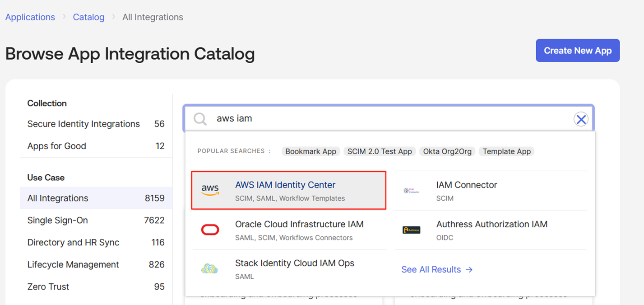Click the AWS logo icon

tap(210, 191)
